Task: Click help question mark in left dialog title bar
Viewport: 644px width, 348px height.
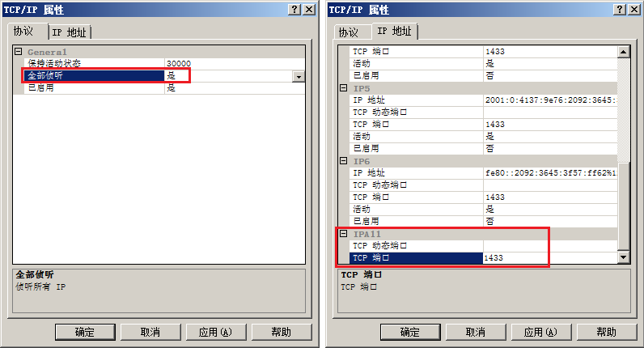Action: coord(294,10)
